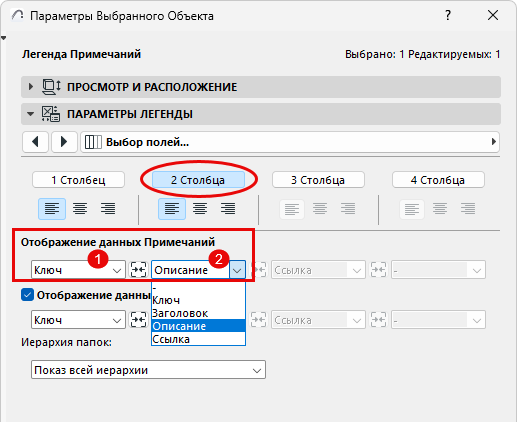The width and height of the screenshot is (517, 422).
Task: Select the 2 Столбца button
Action: click(198, 180)
